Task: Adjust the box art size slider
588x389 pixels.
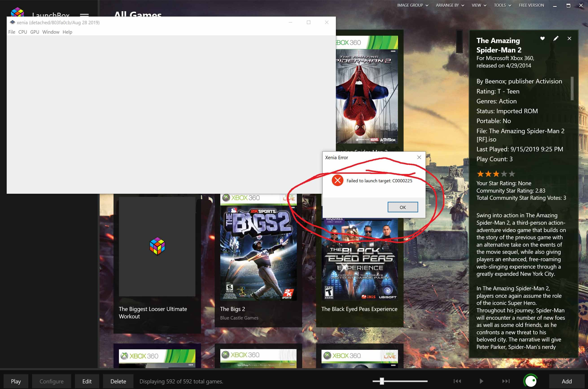Action: click(382, 381)
